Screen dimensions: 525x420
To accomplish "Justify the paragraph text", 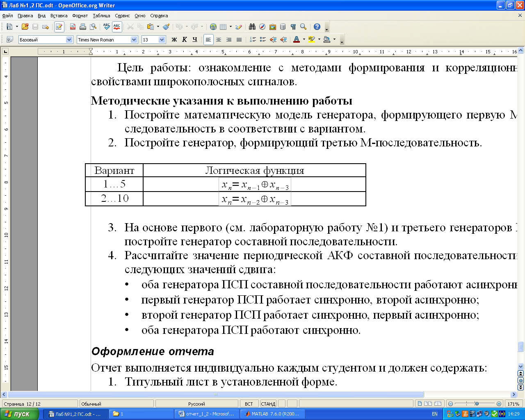I will pos(239,39).
